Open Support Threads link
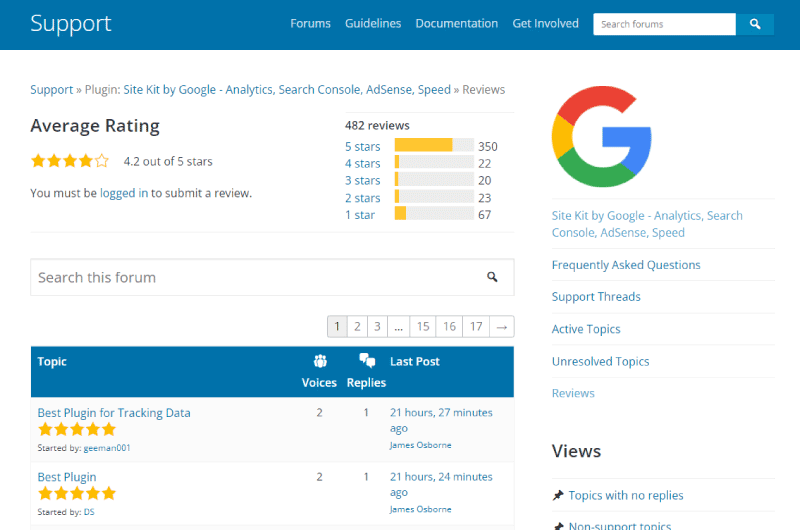Image resolution: width=800 pixels, height=530 pixels. pos(596,297)
